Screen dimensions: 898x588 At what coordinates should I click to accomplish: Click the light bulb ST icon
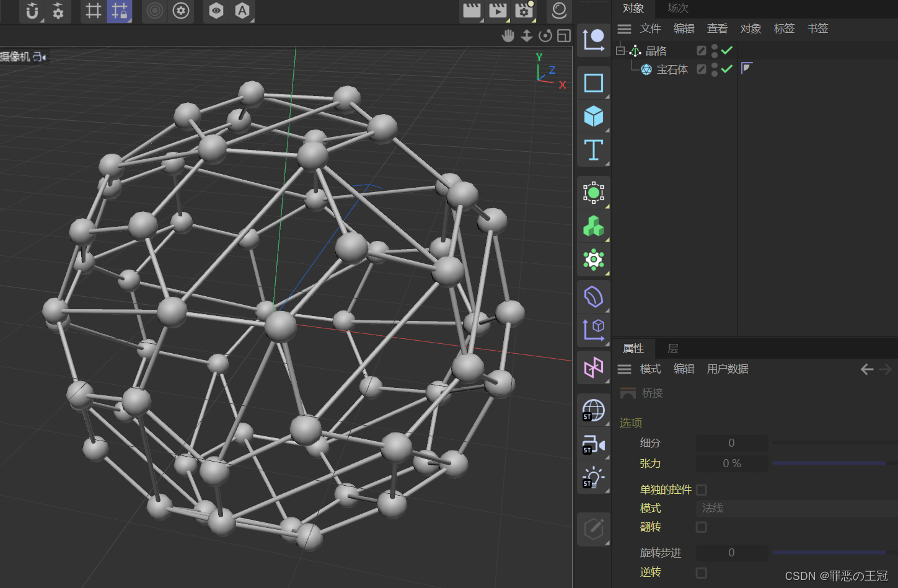[594, 477]
